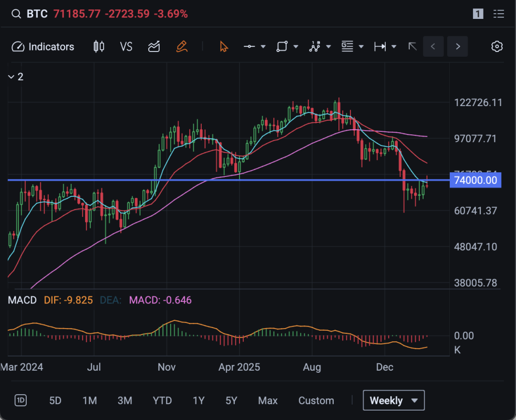516x420 pixels.
Task: Click the text annotation tool icon
Action: [x=347, y=47]
